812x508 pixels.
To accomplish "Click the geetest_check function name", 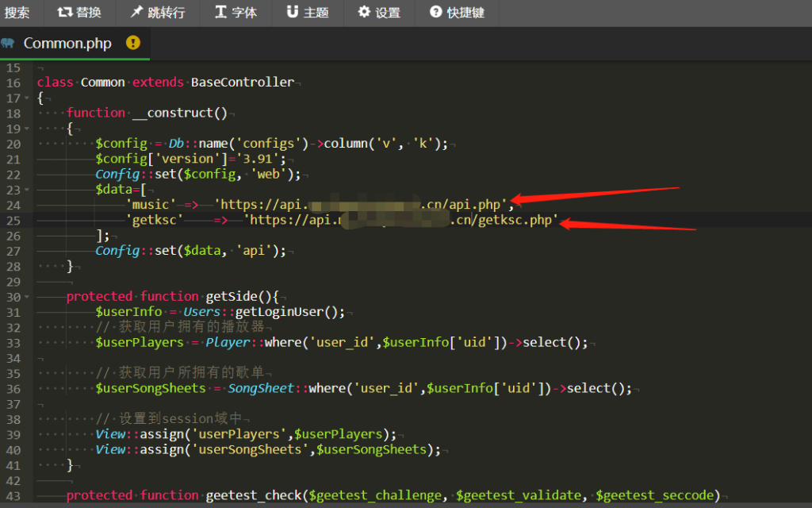I will [x=253, y=495].
